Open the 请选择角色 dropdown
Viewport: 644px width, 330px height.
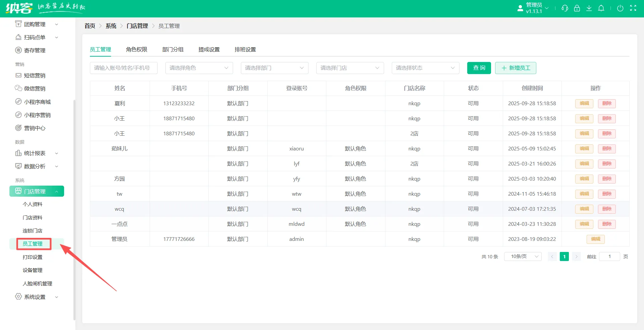(x=199, y=68)
